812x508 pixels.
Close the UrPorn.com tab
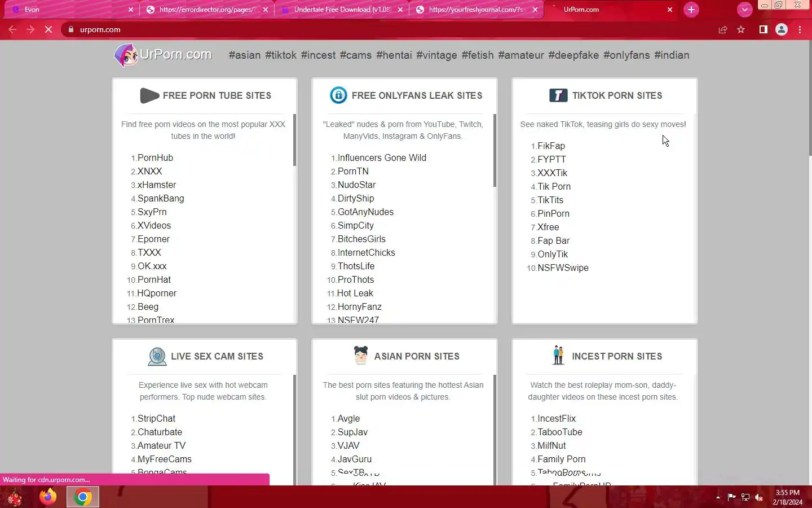pyautogui.click(x=670, y=10)
